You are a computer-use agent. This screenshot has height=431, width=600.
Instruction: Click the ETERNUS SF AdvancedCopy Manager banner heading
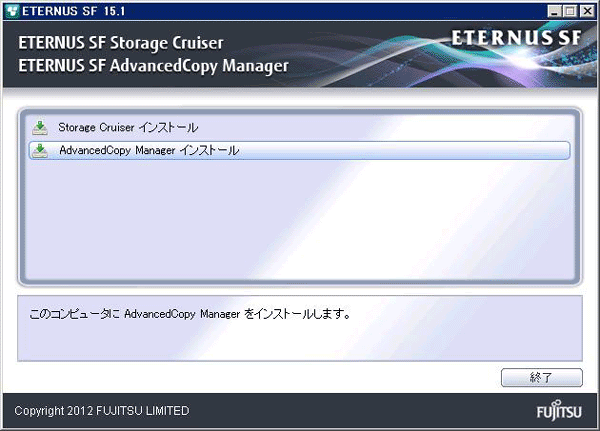click(x=153, y=66)
